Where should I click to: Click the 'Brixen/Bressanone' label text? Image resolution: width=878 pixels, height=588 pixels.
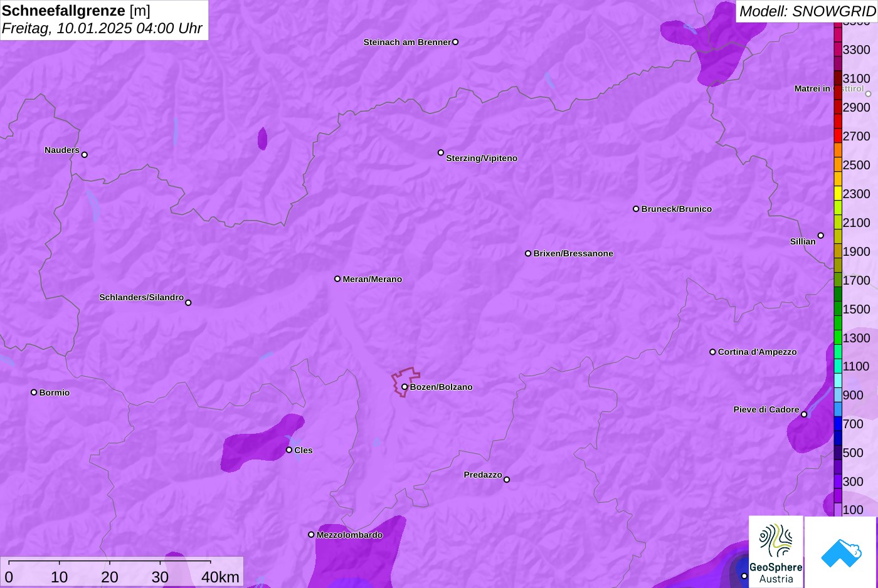[x=573, y=253]
